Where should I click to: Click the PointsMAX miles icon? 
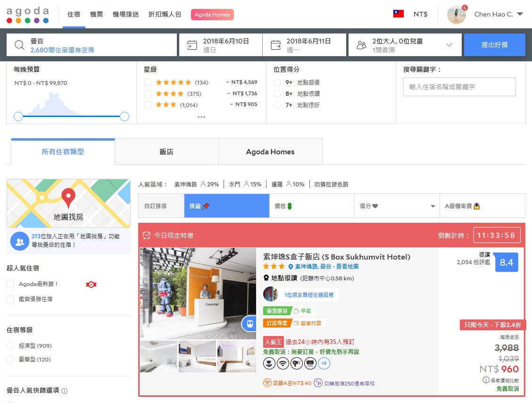318,383
